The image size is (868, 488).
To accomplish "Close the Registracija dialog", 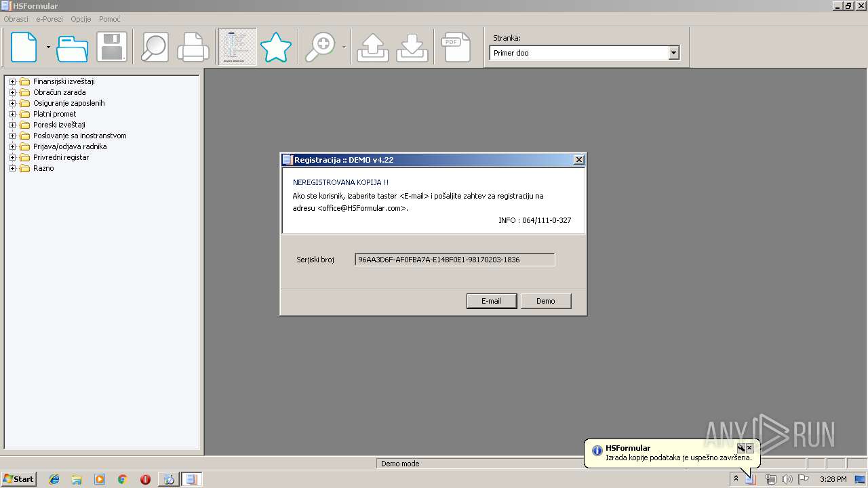I will click(x=578, y=160).
